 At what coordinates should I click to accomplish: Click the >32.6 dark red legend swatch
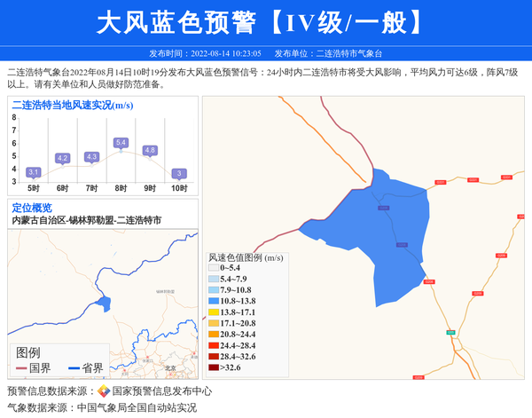point(214,367)
